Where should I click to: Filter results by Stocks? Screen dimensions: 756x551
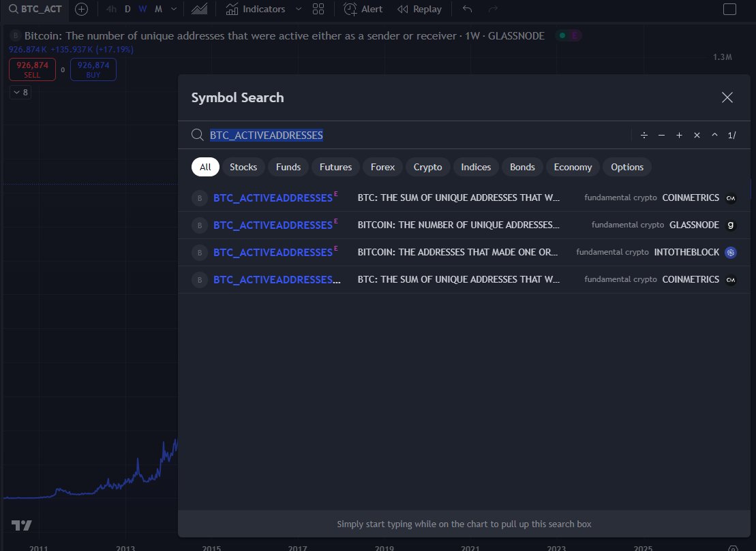click(243, 167)
